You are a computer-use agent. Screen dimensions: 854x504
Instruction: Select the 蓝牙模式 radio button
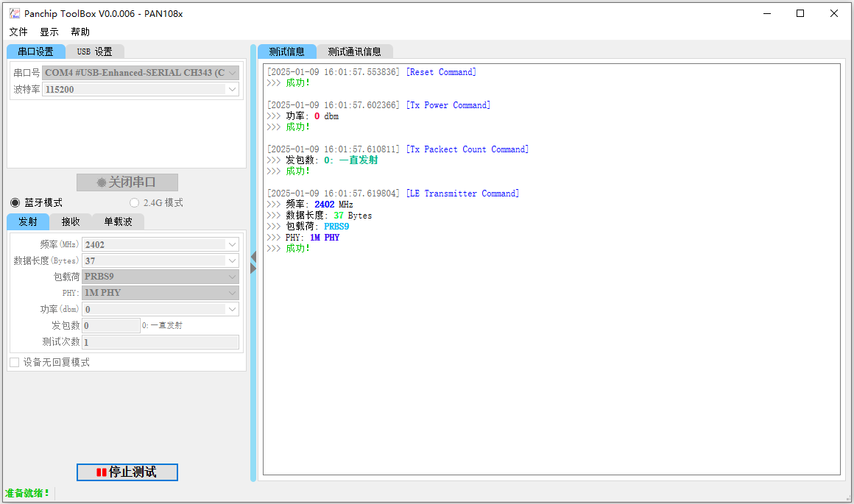click(15, 202)
